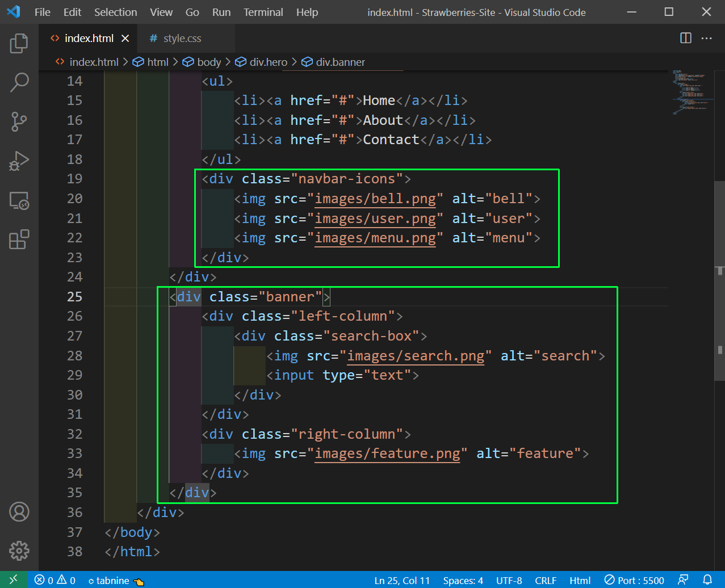Click line number 32
Screen dimensions: 725x588
[x=75, y=434]
